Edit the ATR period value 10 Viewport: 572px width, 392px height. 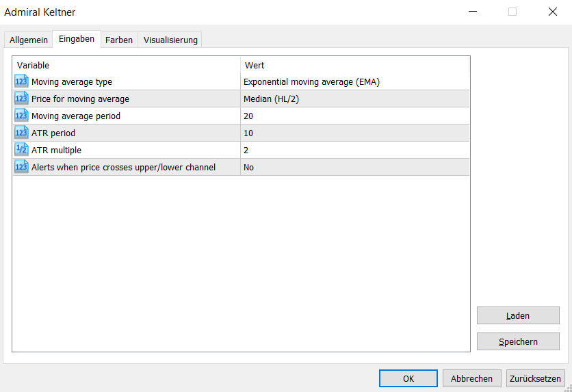(354, 133)
